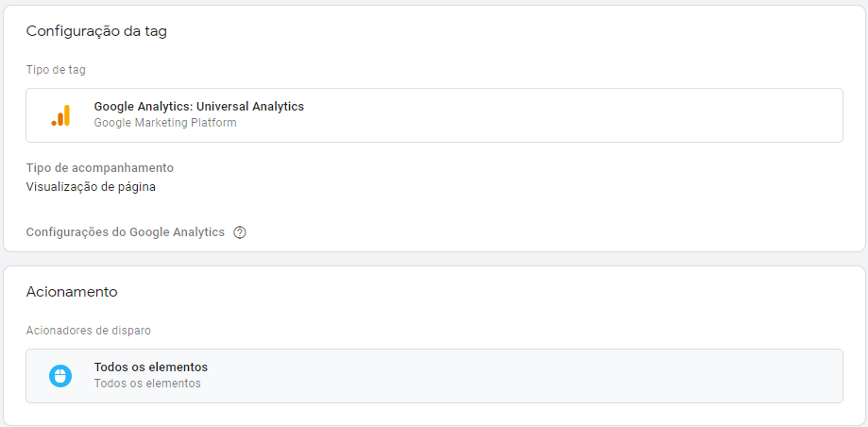868x427 pixels.
Task: Click blank area right of Visualização de página
Action: [x=472, y=187]
